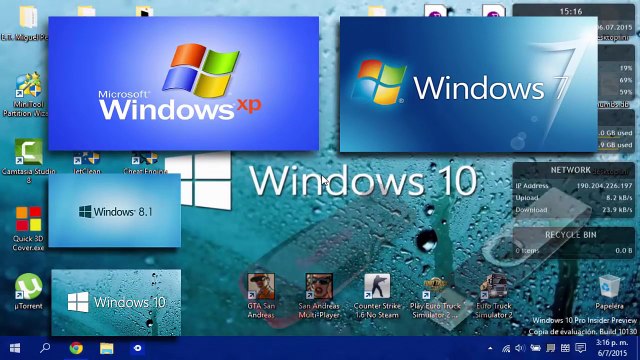Click the Windows XP logo image
This screenshot has width=640, height=360.
pos(184,84)
